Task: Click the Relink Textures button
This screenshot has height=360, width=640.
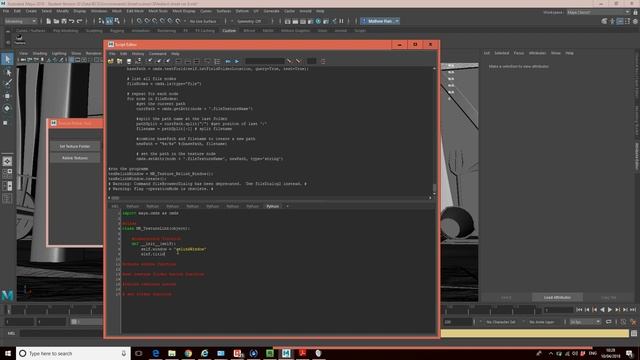Action: 75,158
